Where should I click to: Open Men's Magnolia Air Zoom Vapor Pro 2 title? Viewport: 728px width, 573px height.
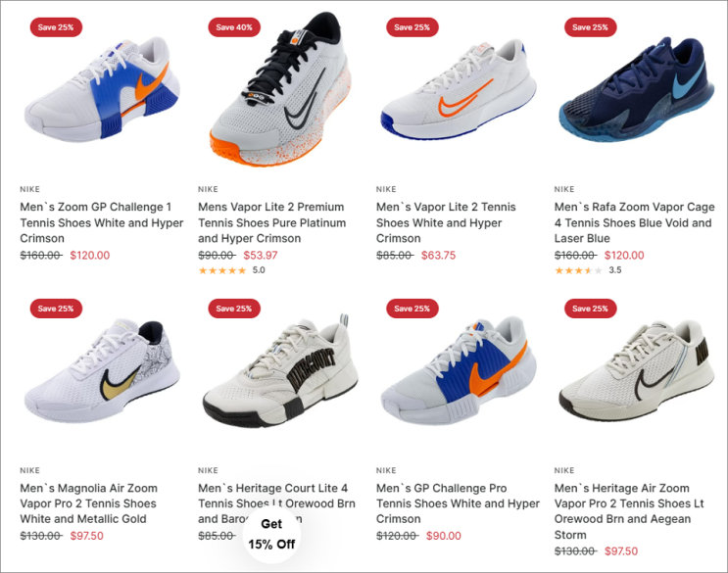click(89, 503)
